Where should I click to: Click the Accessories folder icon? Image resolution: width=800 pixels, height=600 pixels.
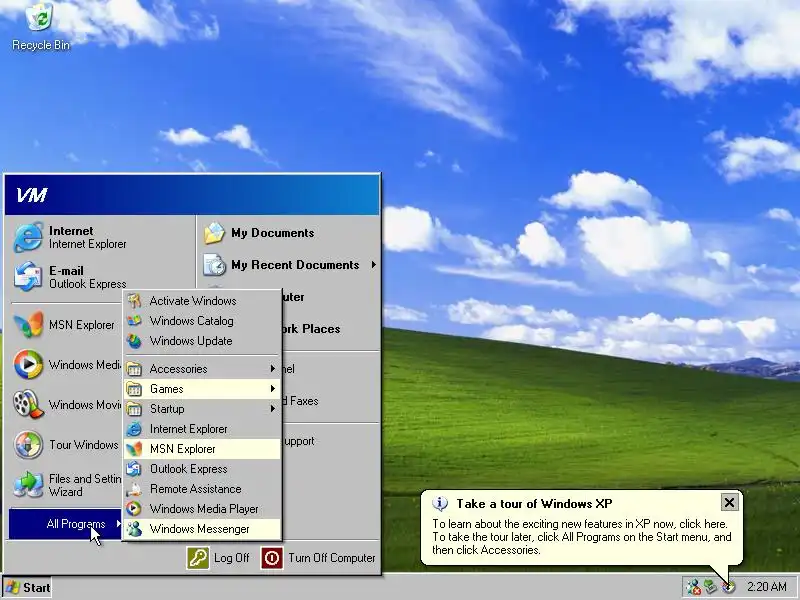point(134,369)
